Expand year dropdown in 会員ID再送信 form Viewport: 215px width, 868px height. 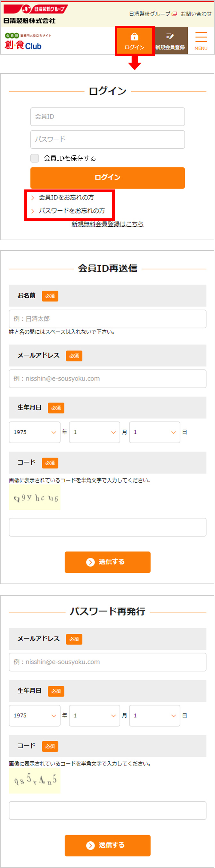[35, 432]
